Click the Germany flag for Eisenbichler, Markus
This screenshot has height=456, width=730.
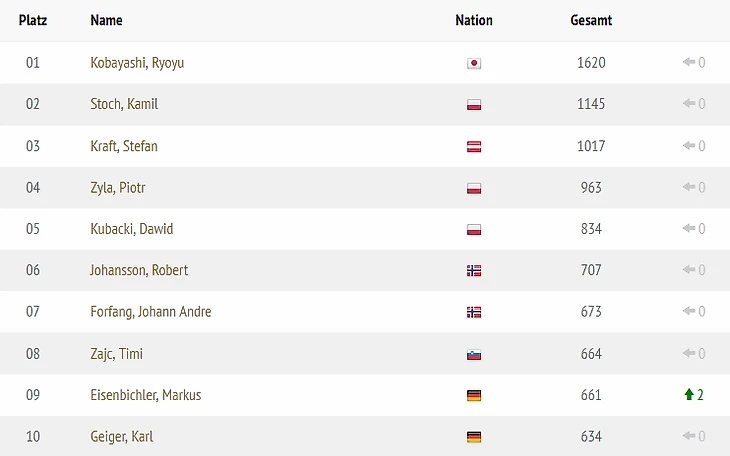click(474, 395)
